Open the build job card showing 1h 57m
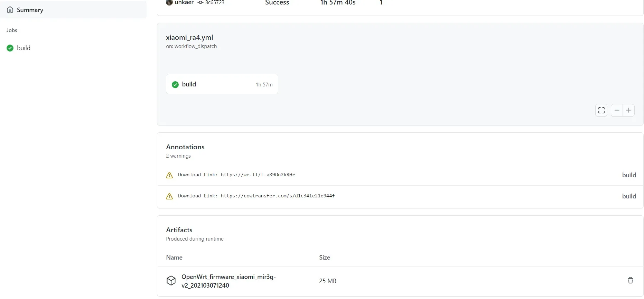This screenshot has width=644, height=299. tap(222, 84)
